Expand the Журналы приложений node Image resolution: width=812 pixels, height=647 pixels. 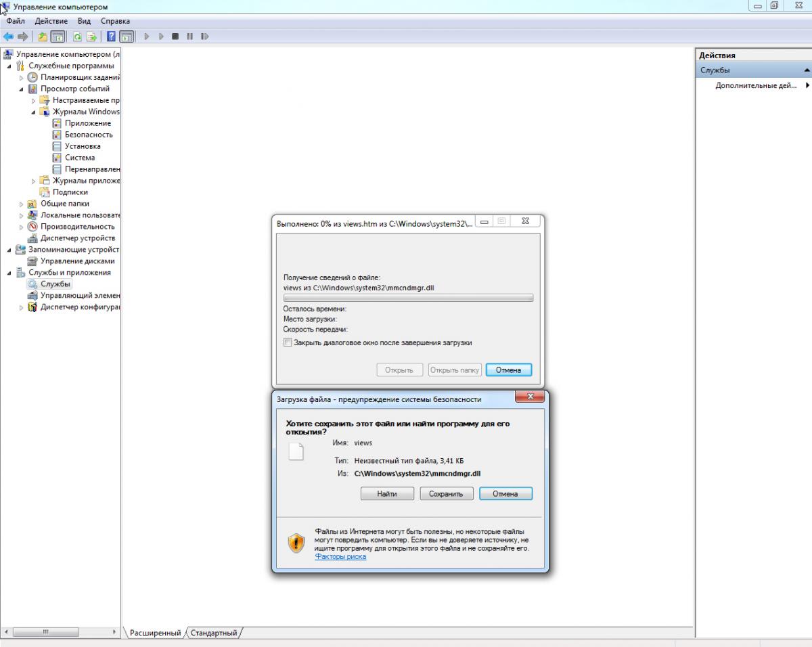pos(33,181)
